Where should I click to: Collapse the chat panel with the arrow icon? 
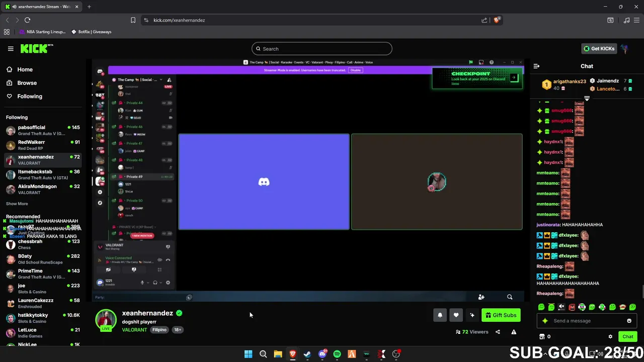(x=536, y=66)
